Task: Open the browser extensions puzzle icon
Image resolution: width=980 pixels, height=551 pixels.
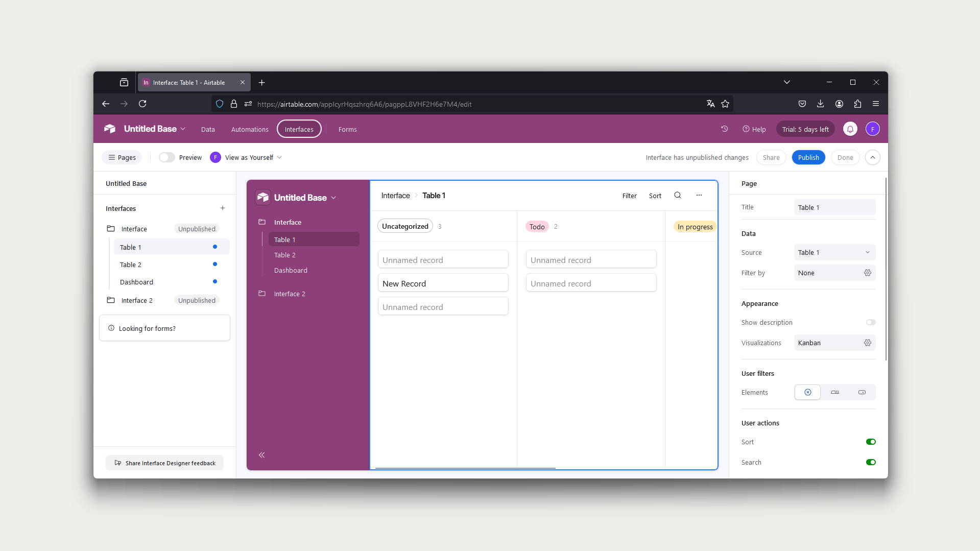Action: coord(857,104)
